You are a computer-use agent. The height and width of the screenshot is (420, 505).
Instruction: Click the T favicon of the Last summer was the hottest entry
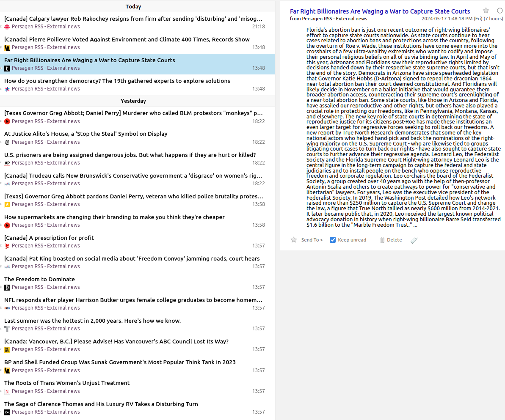point(7,329)
